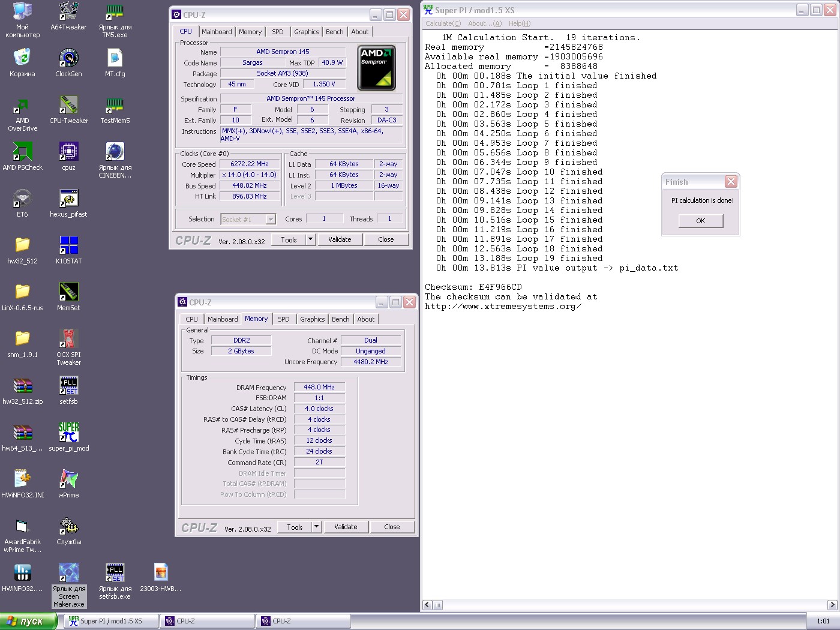Activate Super PI taskbar button

point(112,621)
